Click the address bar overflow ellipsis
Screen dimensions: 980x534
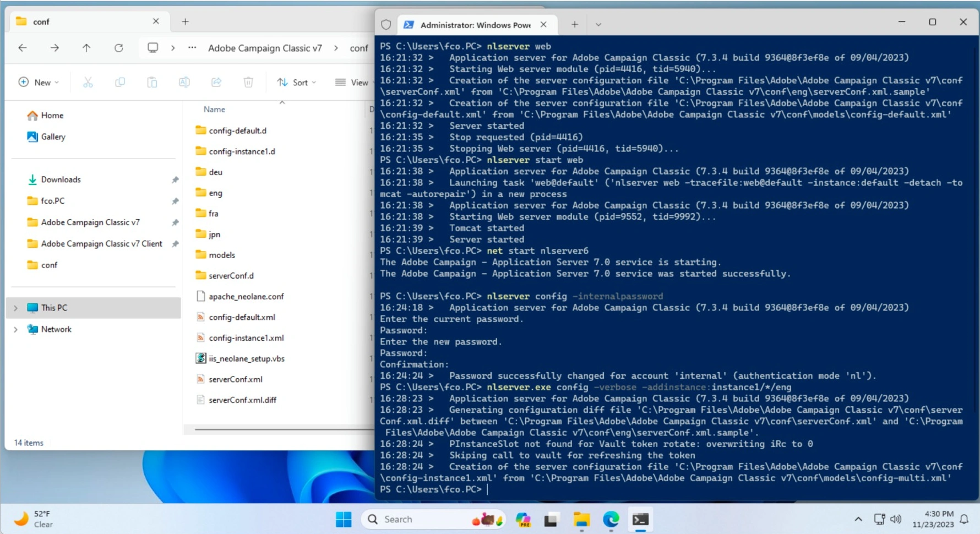point(192,48)
